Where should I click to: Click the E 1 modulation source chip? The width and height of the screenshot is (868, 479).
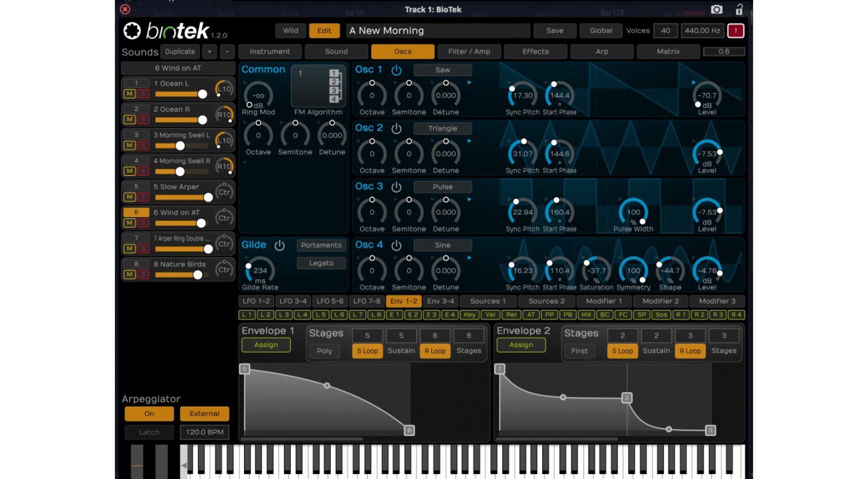coord(395,315)
